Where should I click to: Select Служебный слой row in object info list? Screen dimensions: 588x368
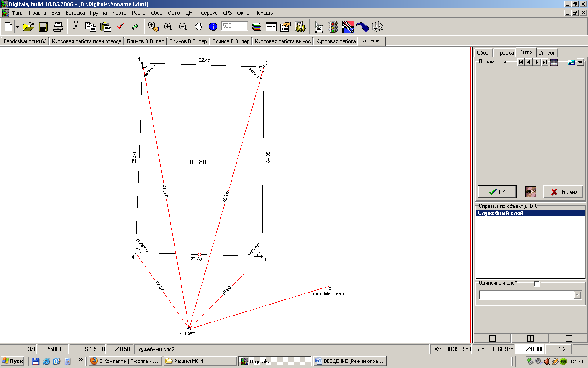[530, 213]
